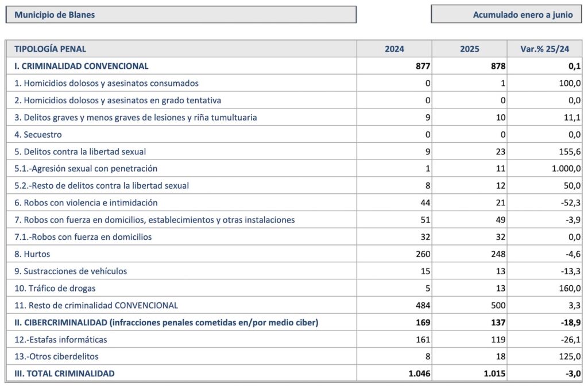588x389 pixels.
Task: Click the 2024 value 15 for sustracciones de vehículos
Action: 425,271
